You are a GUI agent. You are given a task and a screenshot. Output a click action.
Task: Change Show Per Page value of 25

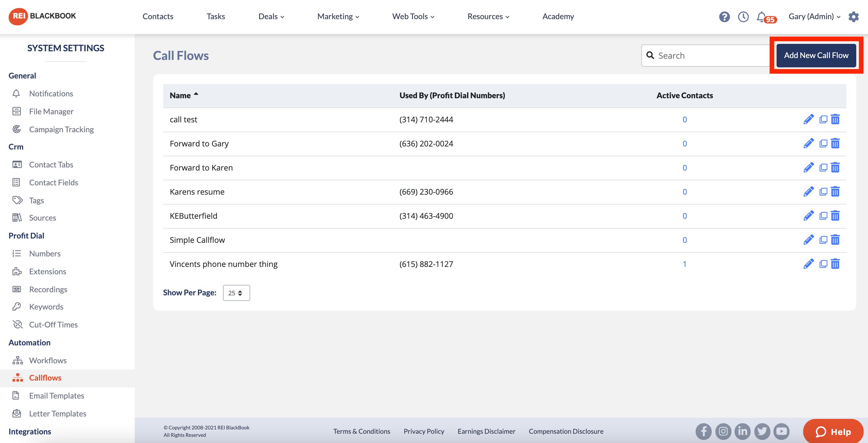(x=236, y=293)
